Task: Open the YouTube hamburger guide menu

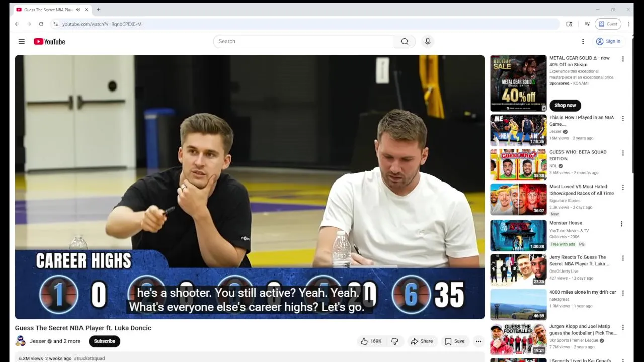Action: (22, 41)
